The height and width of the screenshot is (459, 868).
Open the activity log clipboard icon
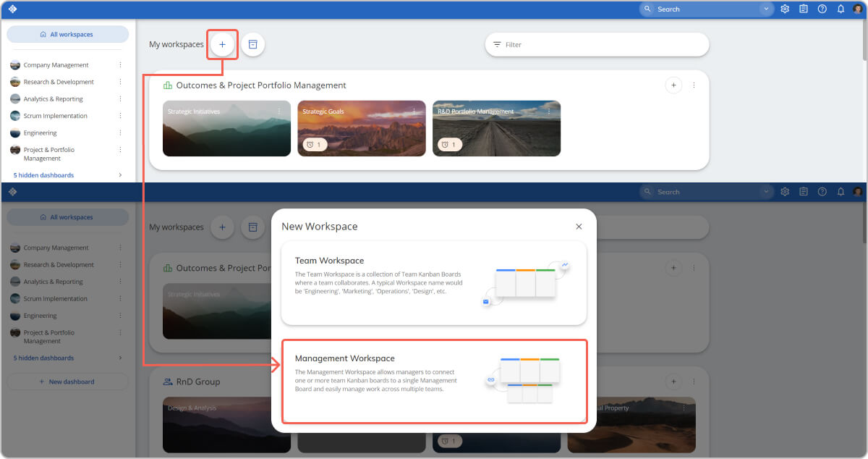pos(803,9)
